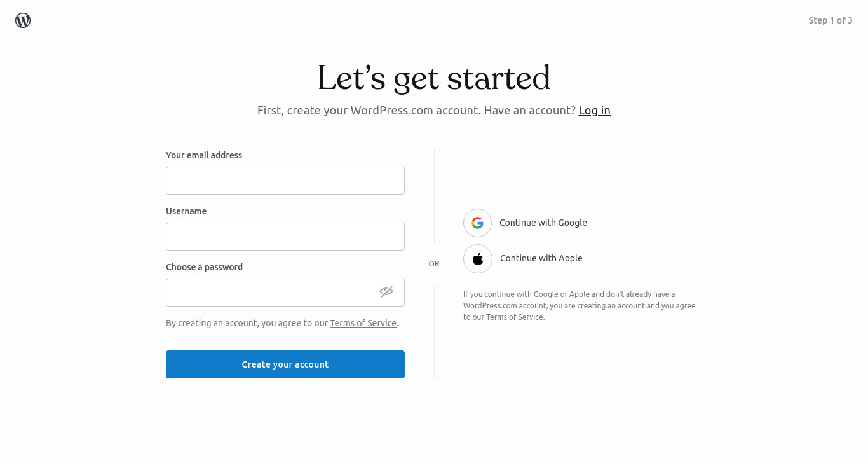Click the Let's get started heading
Screen dimensions: 868x463
(x=434, y=78)
